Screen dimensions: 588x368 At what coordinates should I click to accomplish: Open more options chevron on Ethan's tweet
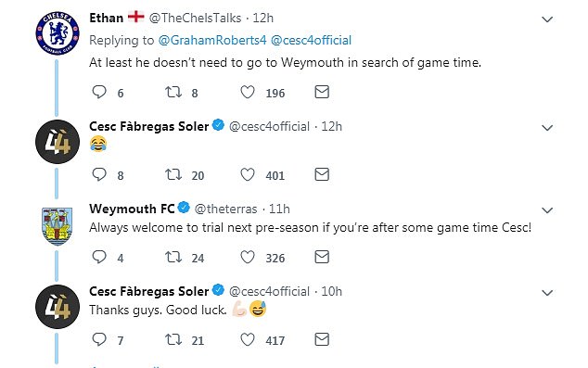pyautogui.click(x=547, y=19)
